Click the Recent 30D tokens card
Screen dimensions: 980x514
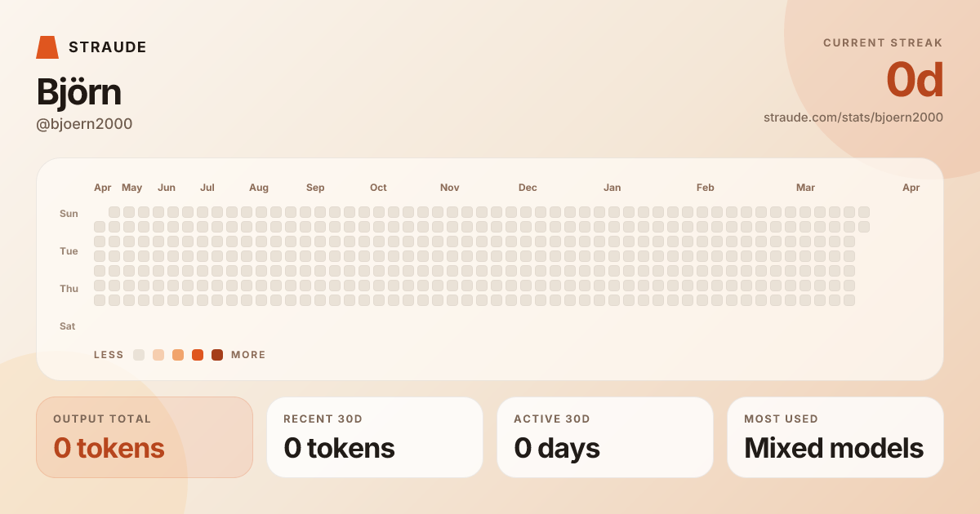pos(375,437)
